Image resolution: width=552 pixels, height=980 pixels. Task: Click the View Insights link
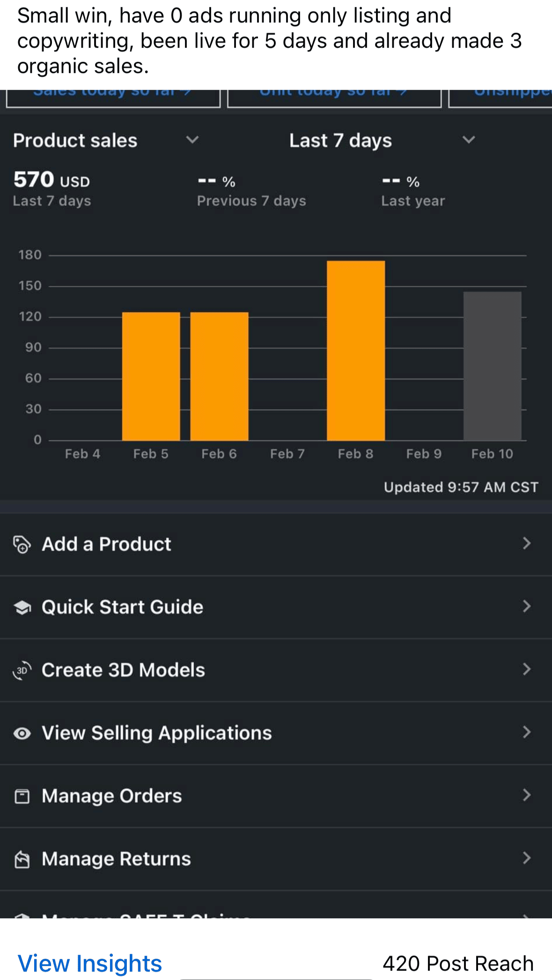point(89,963)
